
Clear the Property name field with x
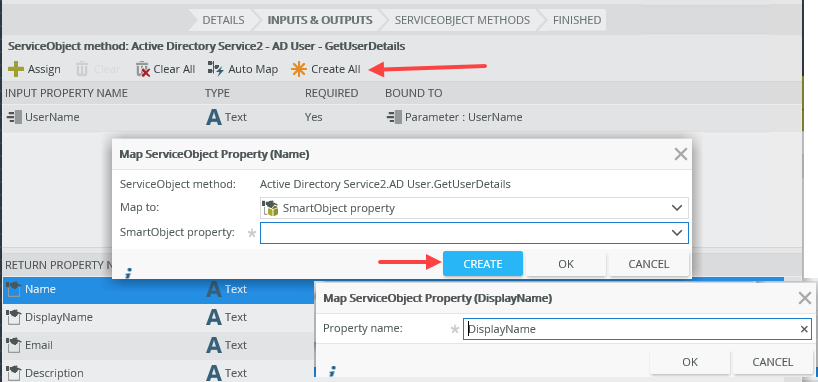coord(804,329)
